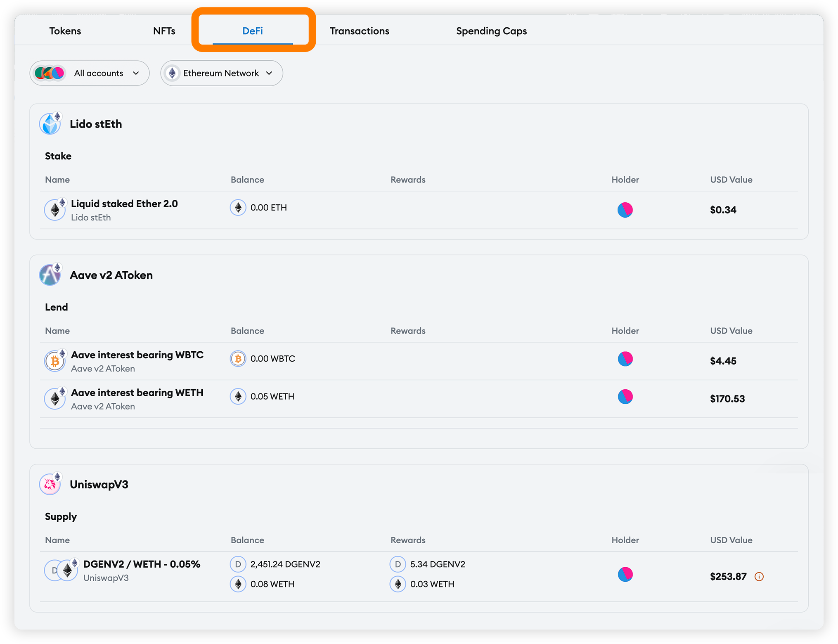Click the Aave v2 AToken section heading
838x644 pixels.
(111, 275)
